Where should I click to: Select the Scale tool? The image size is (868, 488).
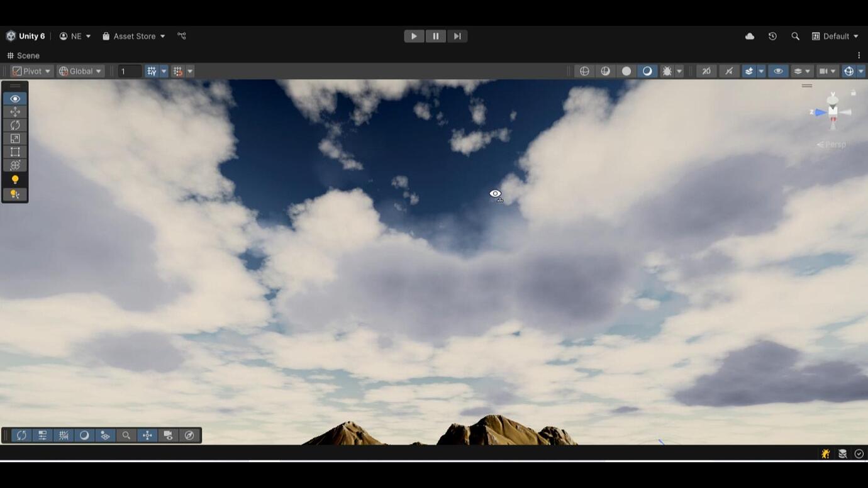15,138
